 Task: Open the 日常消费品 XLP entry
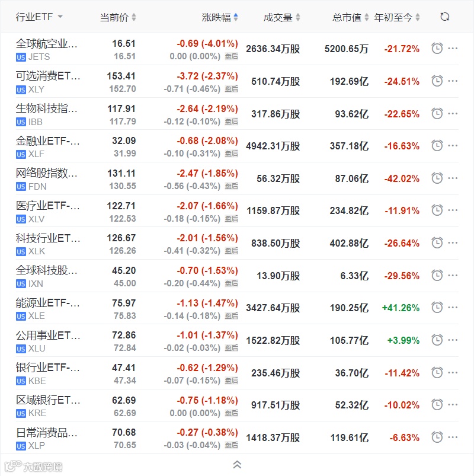(47, 438)
